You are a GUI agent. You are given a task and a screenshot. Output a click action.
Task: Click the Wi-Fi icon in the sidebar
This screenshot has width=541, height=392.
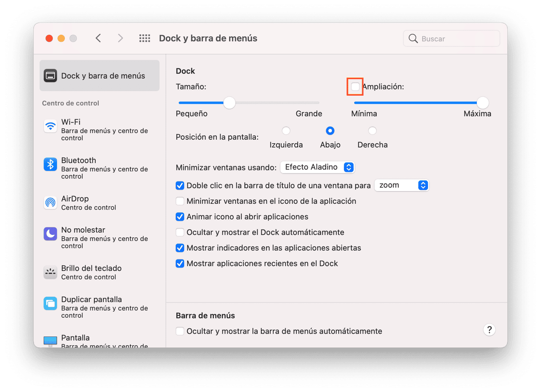pos(50,126)
